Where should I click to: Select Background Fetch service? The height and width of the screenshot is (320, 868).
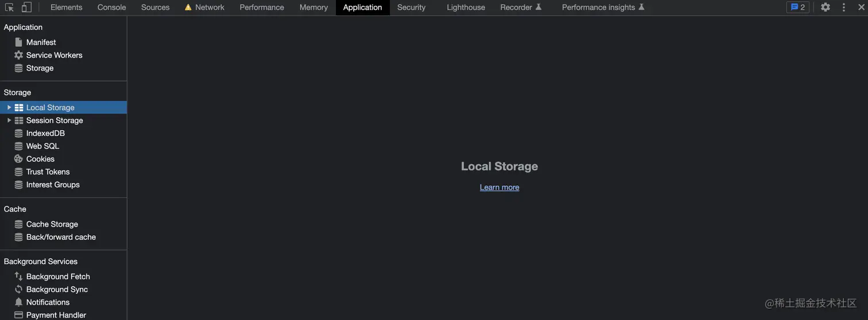[x=63, y=276]
